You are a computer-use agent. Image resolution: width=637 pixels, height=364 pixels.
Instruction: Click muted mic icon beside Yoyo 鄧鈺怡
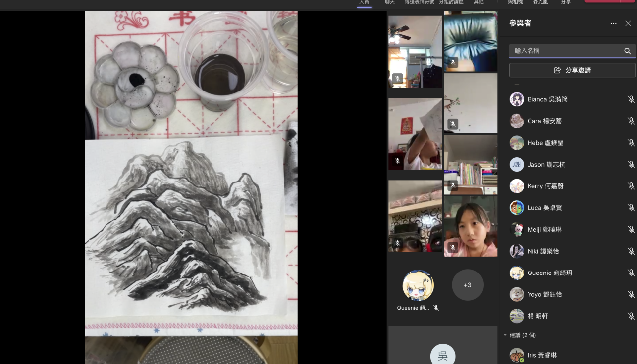[631, 294]
